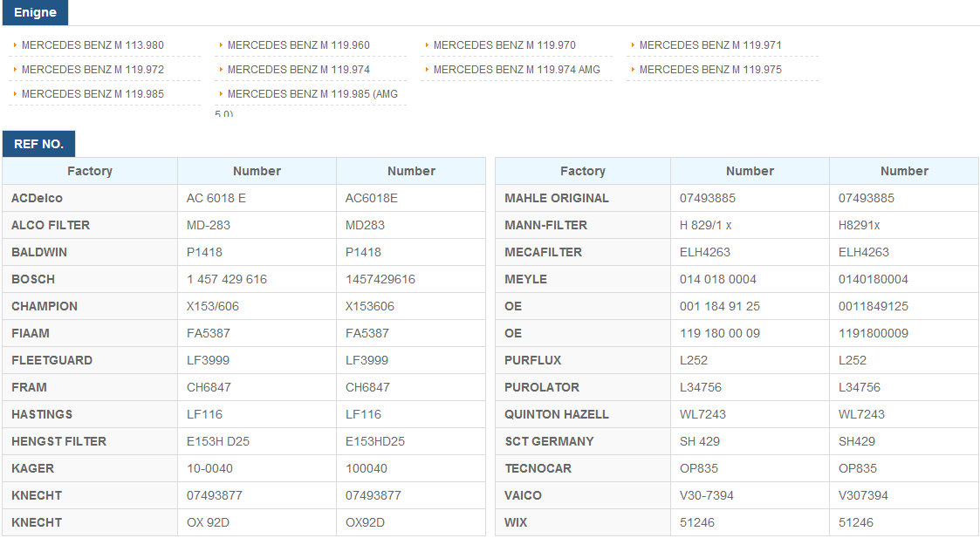Open MERCEDES BENZ M 113.980 engine link

tap(93, 45)
